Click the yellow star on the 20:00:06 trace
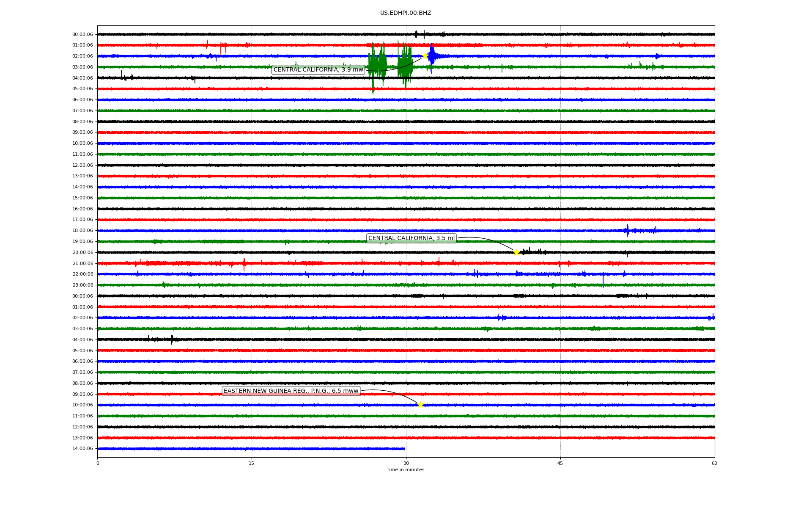Viewport: 812px width, 508px height. (x=516, y=252)
